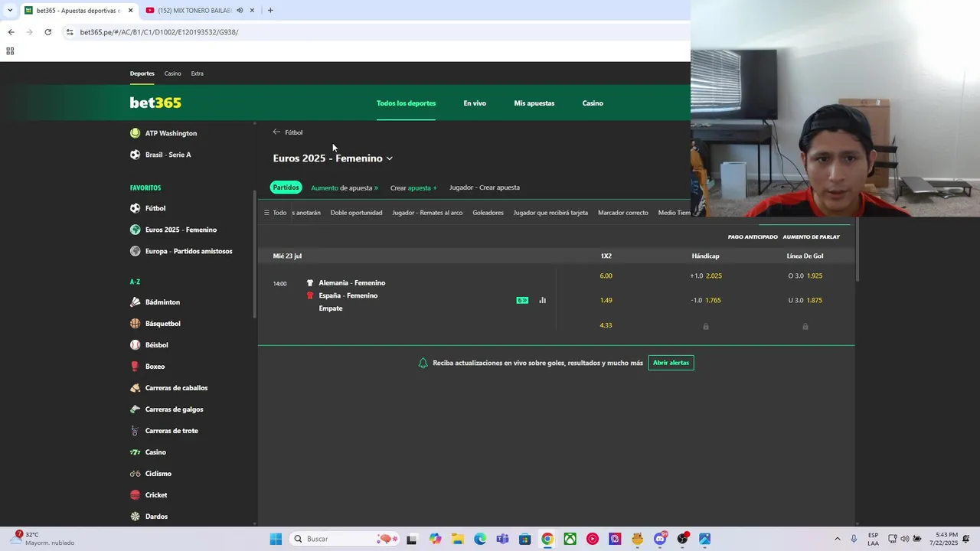The image size is (980, 551).
Task: Expand Euros 2025 - Femenino competition dropdown
Action: pyautogui.click(x=390, y=158)
